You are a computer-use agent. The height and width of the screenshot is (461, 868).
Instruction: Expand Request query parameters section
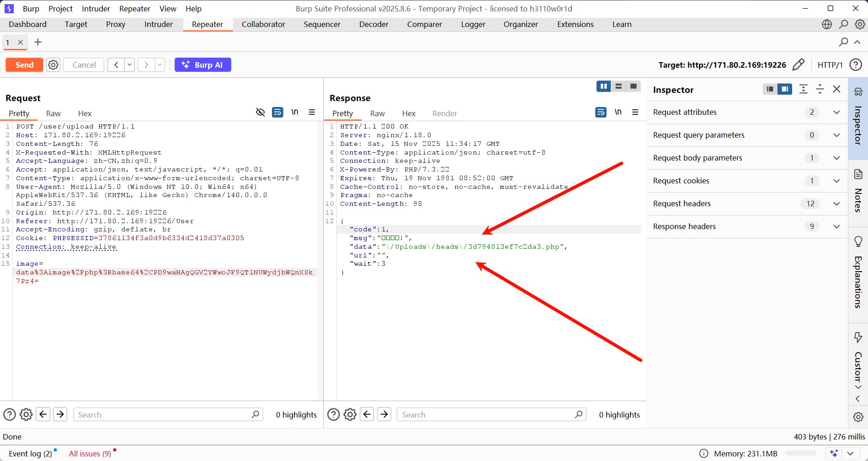pos(747,135)
